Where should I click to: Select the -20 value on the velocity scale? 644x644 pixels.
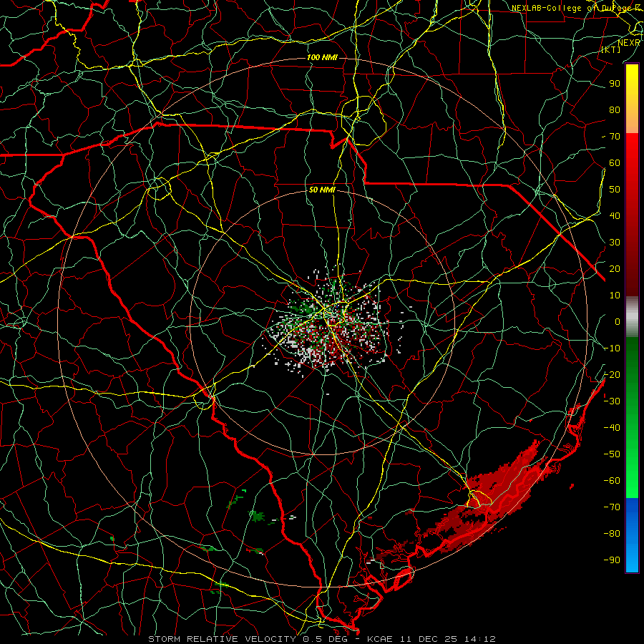[612, 374]
